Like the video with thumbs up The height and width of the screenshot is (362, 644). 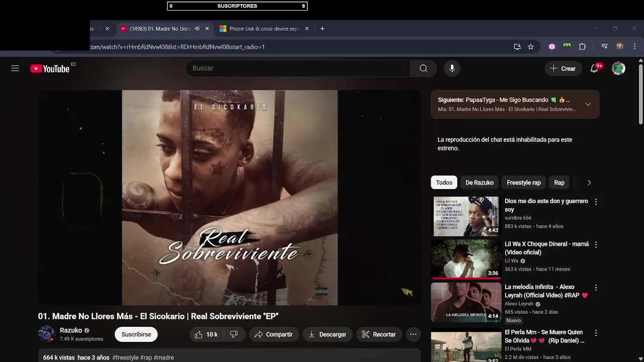(x=206, y=334)
